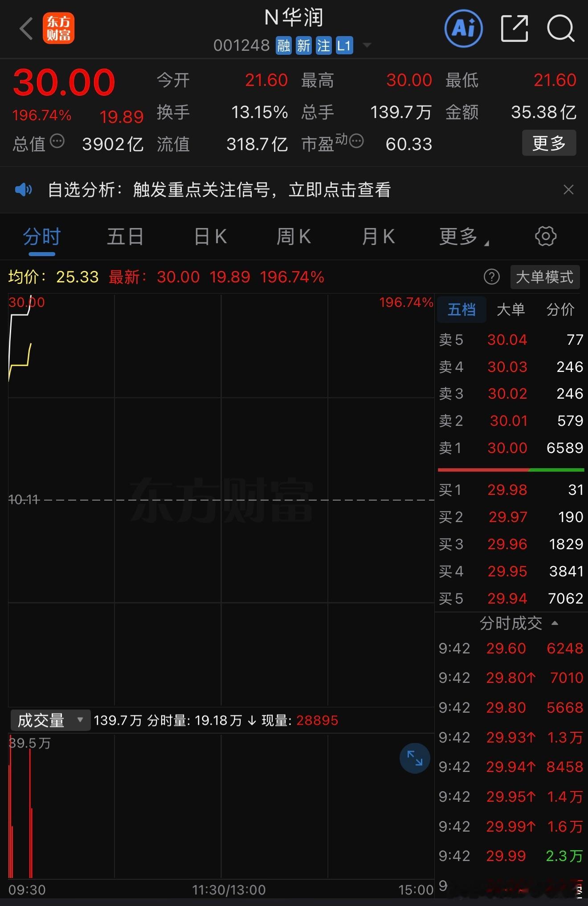
Task: Tap the speaker announcement icon
Action: click(x=23, y=190)
